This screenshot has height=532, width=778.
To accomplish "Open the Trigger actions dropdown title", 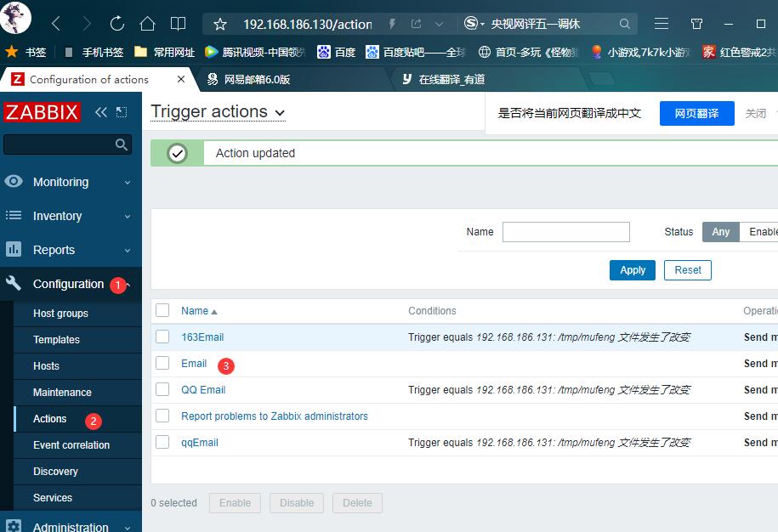I will point(218,112).
